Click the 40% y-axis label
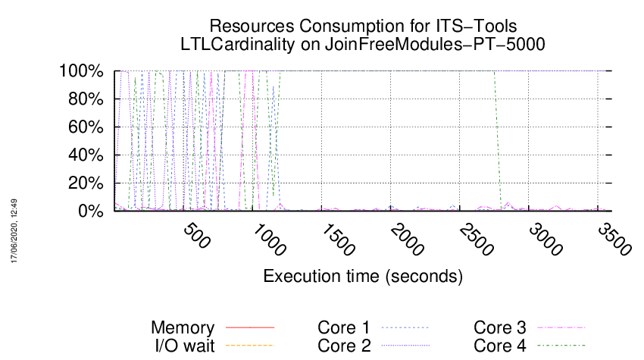 click(86, 155)
